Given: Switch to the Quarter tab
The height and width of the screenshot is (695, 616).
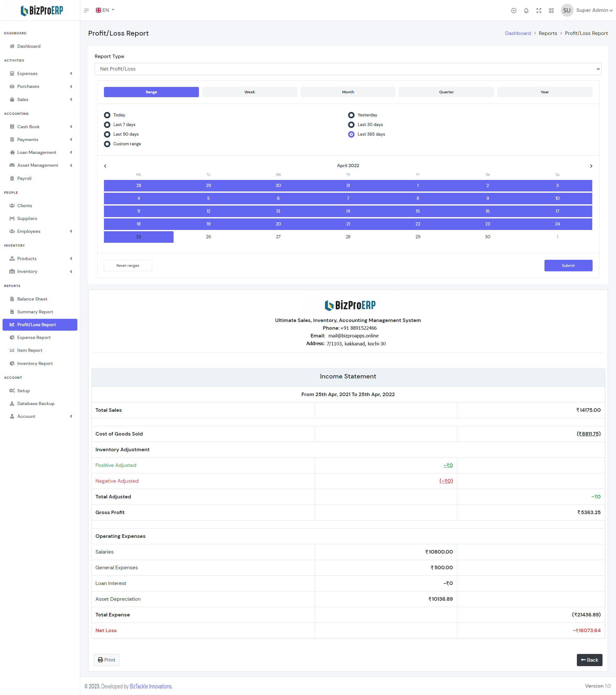Looking at the screenshot, I should [446, 92].
